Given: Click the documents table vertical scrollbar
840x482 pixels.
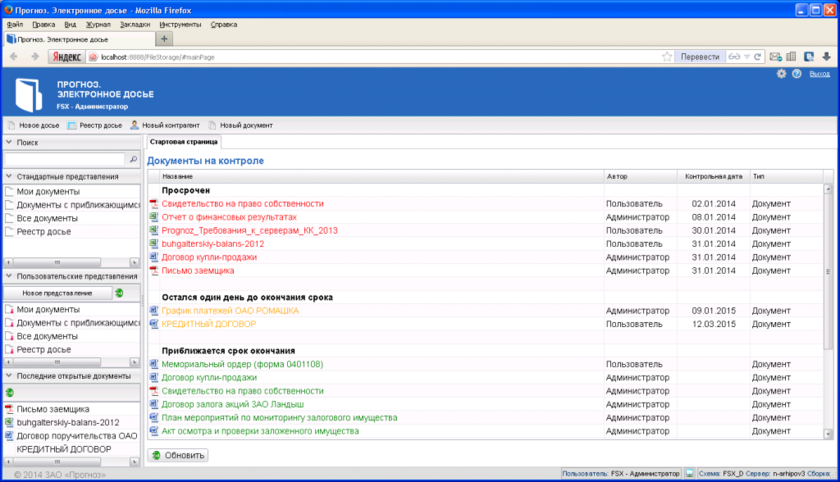Looking at the screenshot, I should [828, 270].
